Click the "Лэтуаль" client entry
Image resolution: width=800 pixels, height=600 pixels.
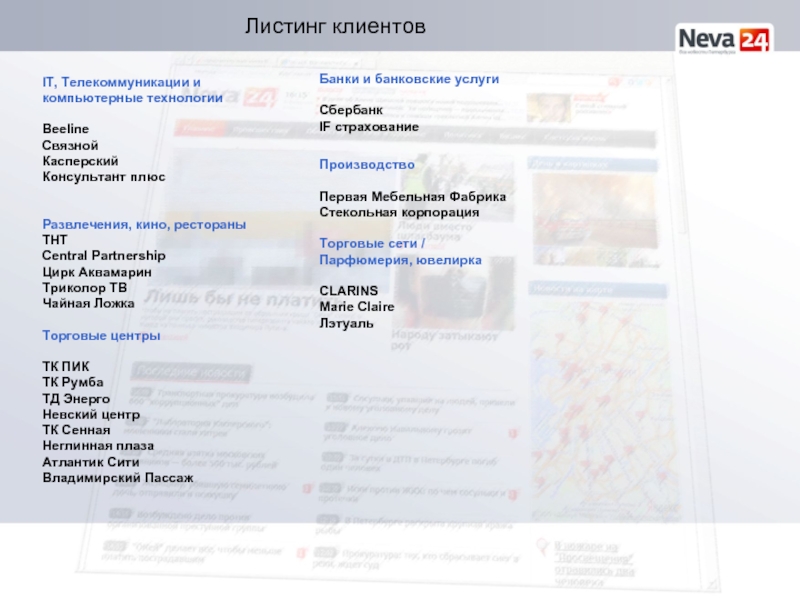(x=346, y=323)
